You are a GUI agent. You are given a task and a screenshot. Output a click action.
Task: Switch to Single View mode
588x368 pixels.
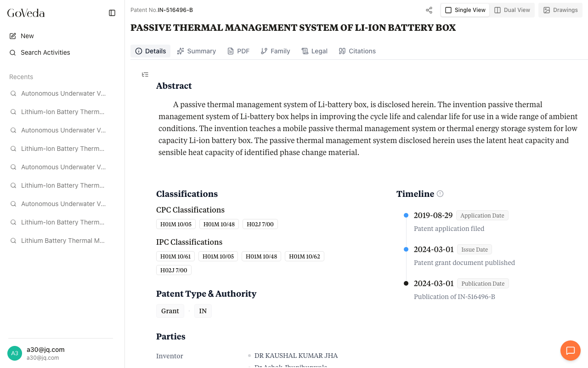pyautogui.click(x=465, y=10)
